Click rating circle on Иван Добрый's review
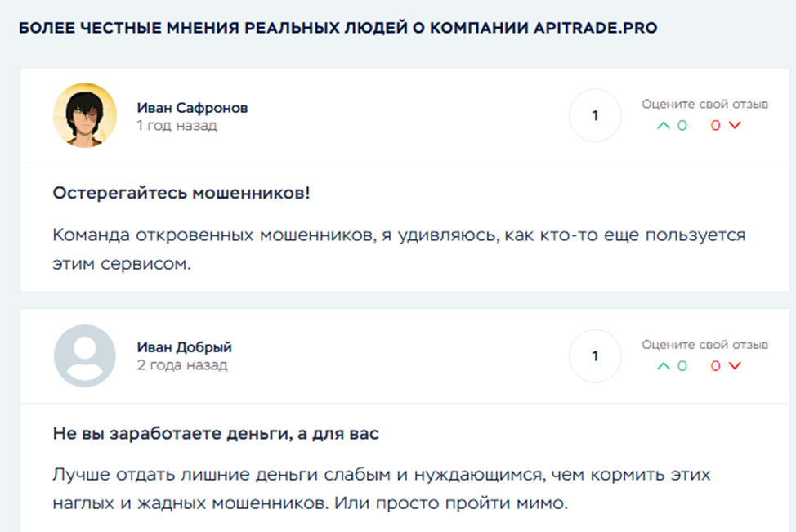Screen dimensions: 796x532 [595, 355]
